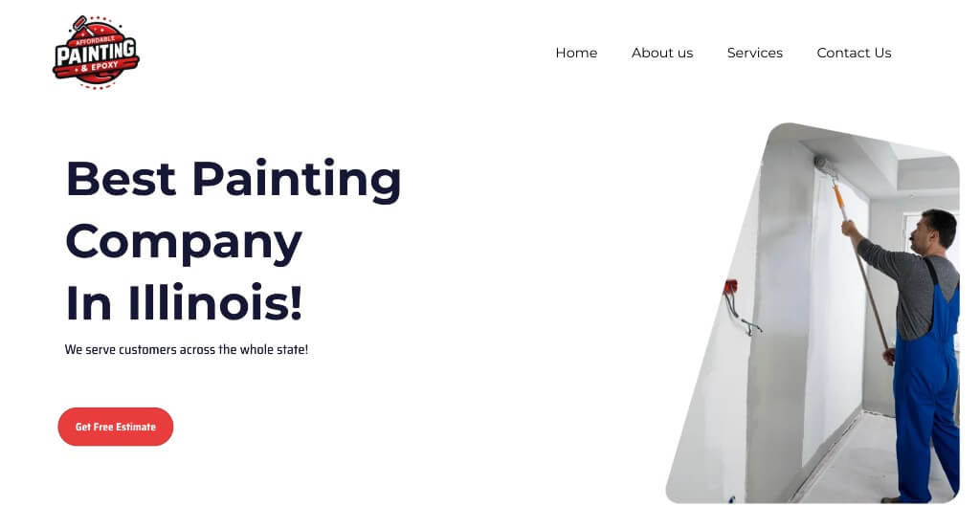Navigate to Contact Us
This screenshot has height=528, width=980.
[854, 54]
